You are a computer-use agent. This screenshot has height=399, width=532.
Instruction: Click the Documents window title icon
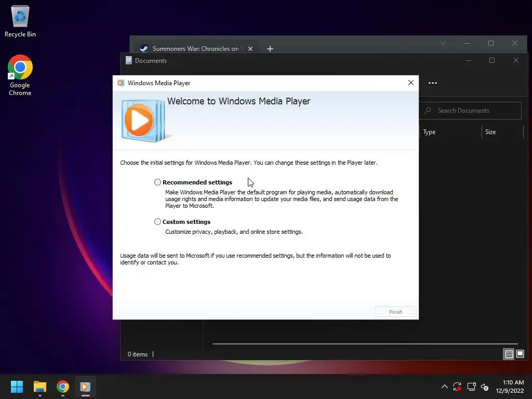[129, 60]
